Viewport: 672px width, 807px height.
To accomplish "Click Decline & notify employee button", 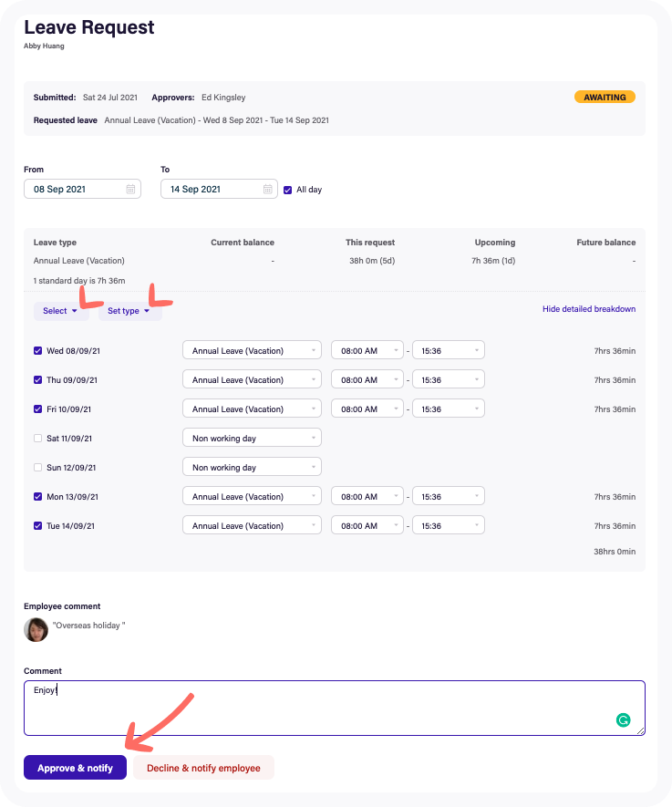I will point(203,768).
